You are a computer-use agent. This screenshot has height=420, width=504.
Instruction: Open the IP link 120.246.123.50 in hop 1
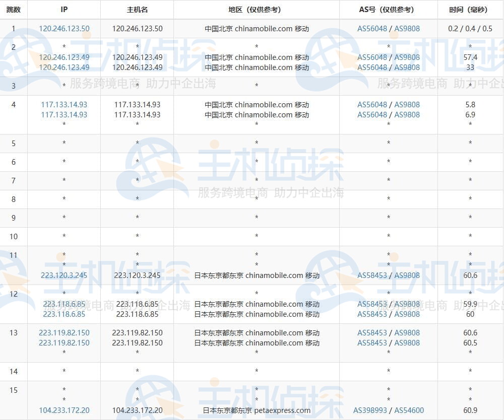coord(65,29)
